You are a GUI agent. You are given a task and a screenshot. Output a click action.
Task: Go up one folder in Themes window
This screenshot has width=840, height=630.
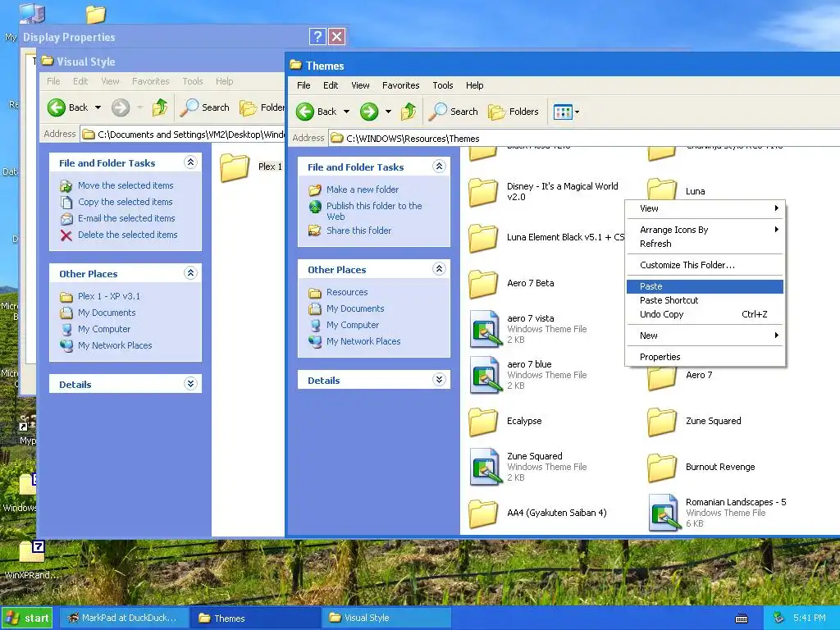[409, 111]
